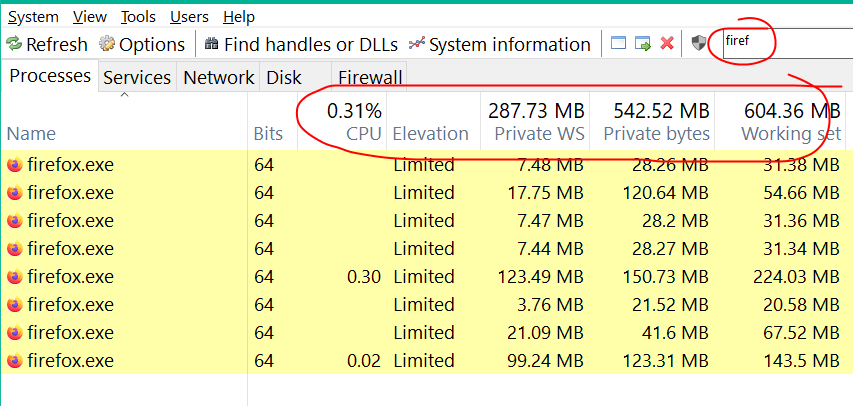The width and height of the screenshot is (853, 406).
Task: Sort by the Private bytes column header
Action: tap(657, 134)
